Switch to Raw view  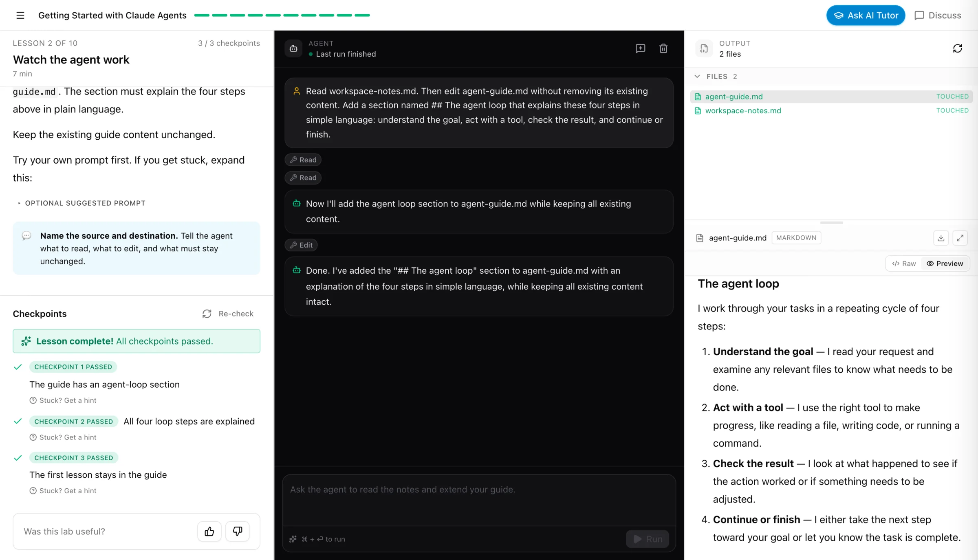pyautogui.click(x=904, y=264)
